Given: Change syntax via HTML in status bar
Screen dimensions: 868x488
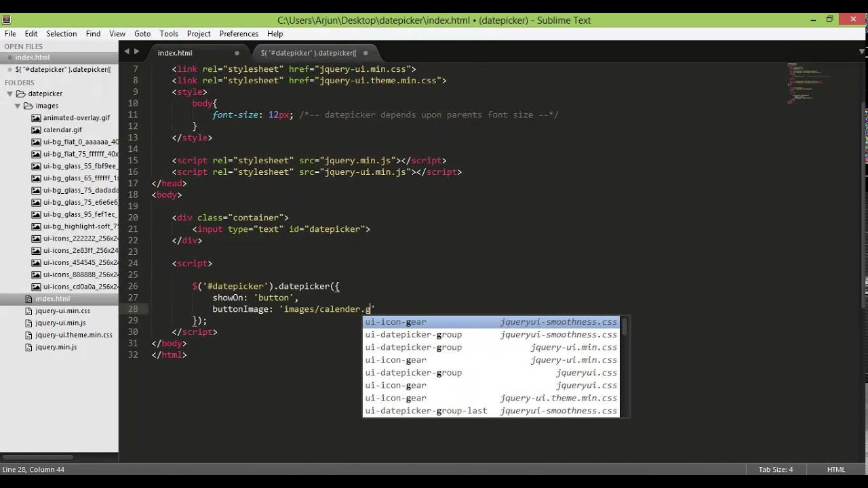Looking at the screenshot, I should pos(835,470).
